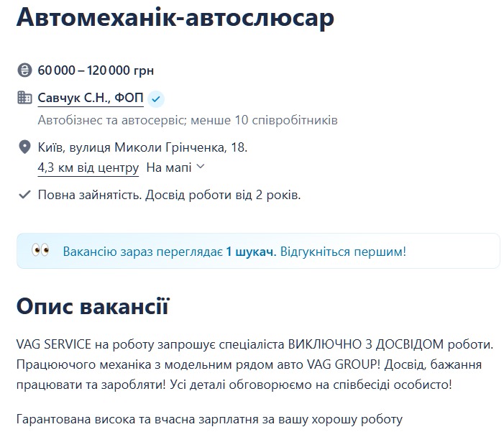The width and height of the screenshot is (504, 432).
Task: Click the hryvnia salary icon
Action: (x=24, y=70)
